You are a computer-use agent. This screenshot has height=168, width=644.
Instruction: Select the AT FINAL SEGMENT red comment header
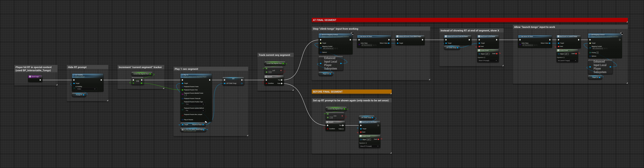point(469,20)
